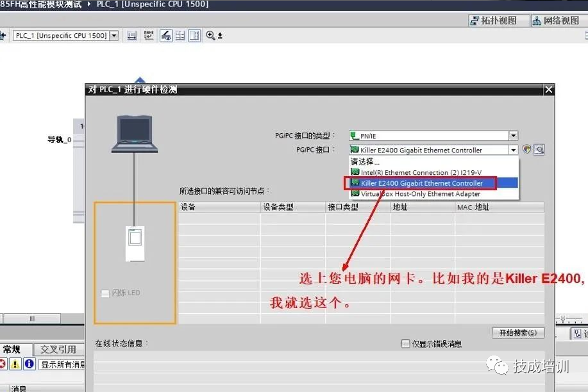Screen dimensions: 588x392
Task: Click the red error filter icon
Action: (x=3, y=364)
